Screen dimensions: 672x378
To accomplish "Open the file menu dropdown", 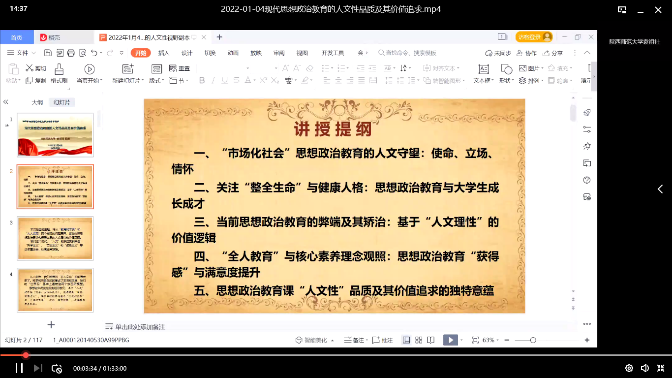I will [x=21, y=53].
